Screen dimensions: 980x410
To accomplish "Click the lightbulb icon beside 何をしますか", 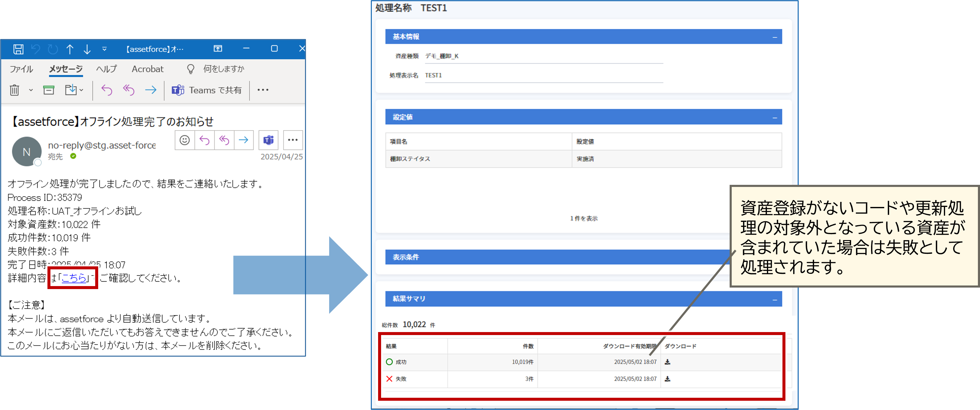I will [x=191, y=69].
